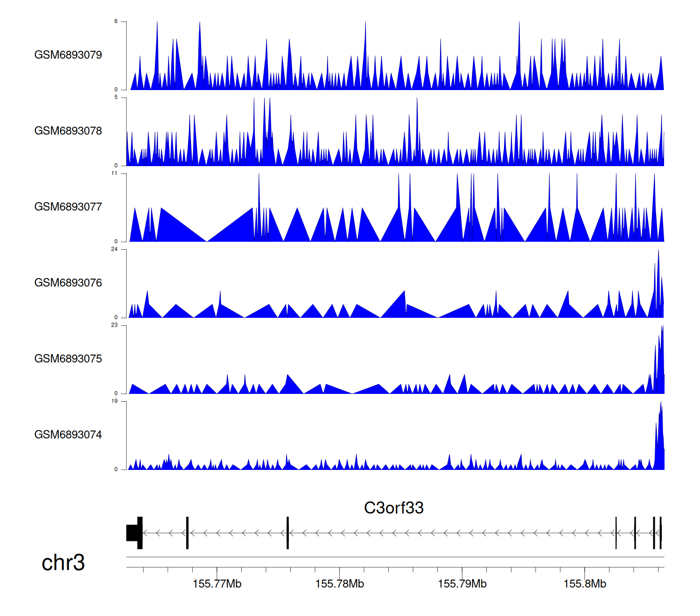Screen dimensions: 700x616
Task: Click the 155.77Mb axis position label
Action: [217, 584]
